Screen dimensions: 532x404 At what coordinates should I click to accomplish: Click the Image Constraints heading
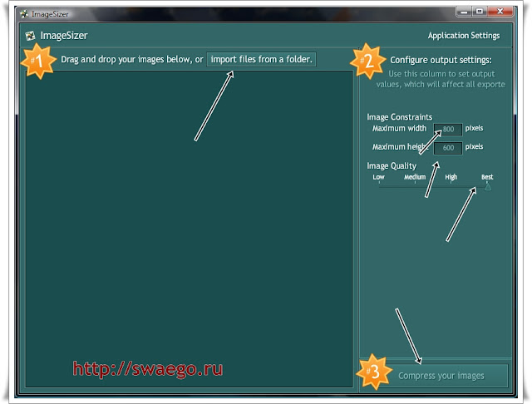click(x=399, y=117)
